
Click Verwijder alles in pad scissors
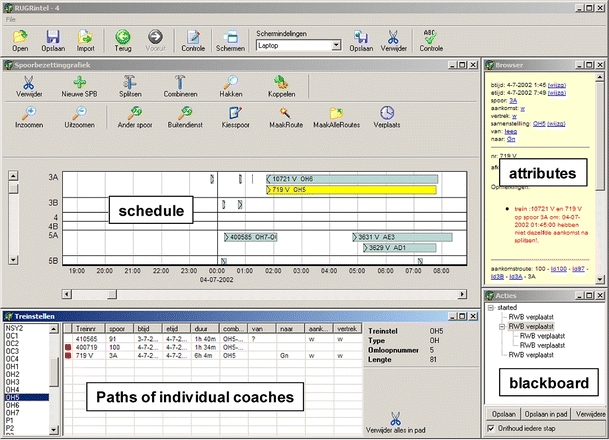pos(395,419)
